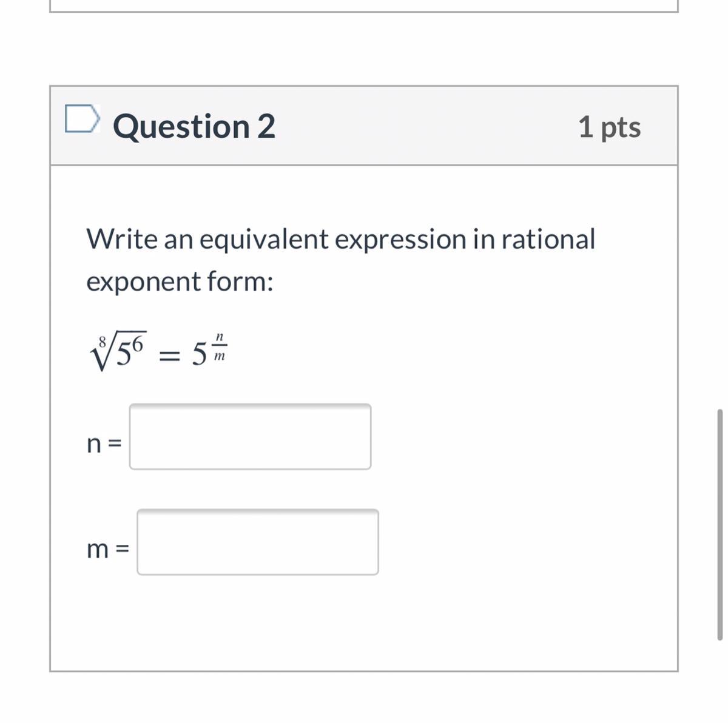Click the answer box for n
Image resolution: width=728 pixels, height=725 pixels.
tap(250, 437)
